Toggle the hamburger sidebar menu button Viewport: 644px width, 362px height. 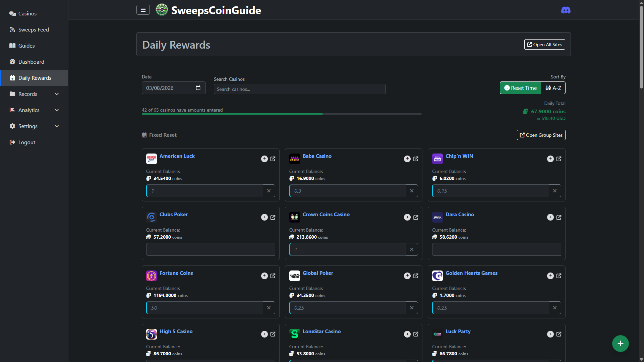click(143, 10)
